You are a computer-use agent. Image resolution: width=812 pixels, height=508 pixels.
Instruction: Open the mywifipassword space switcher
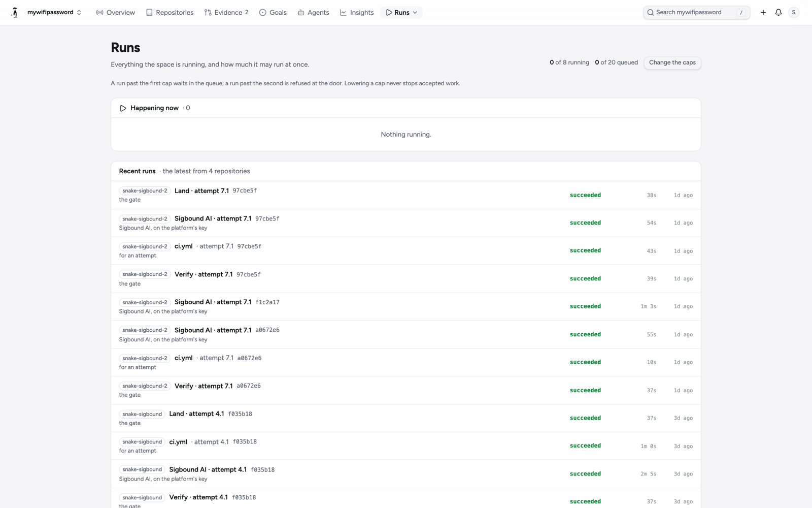click(54, 12)
